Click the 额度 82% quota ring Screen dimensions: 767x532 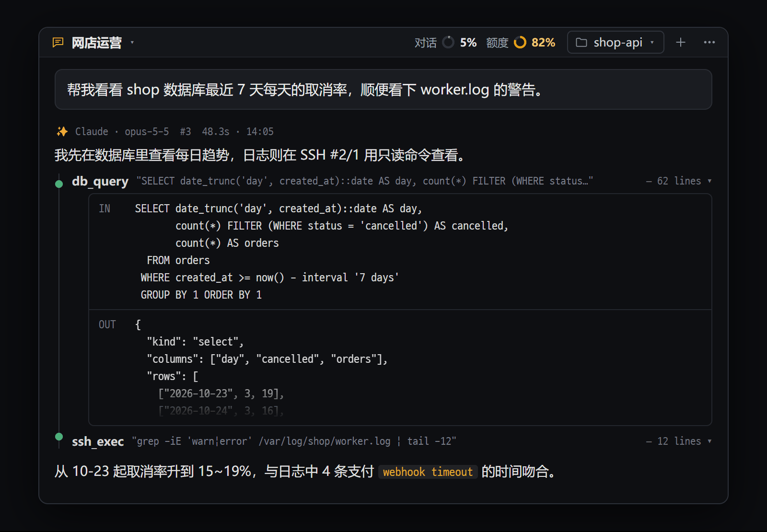(520, 42)
